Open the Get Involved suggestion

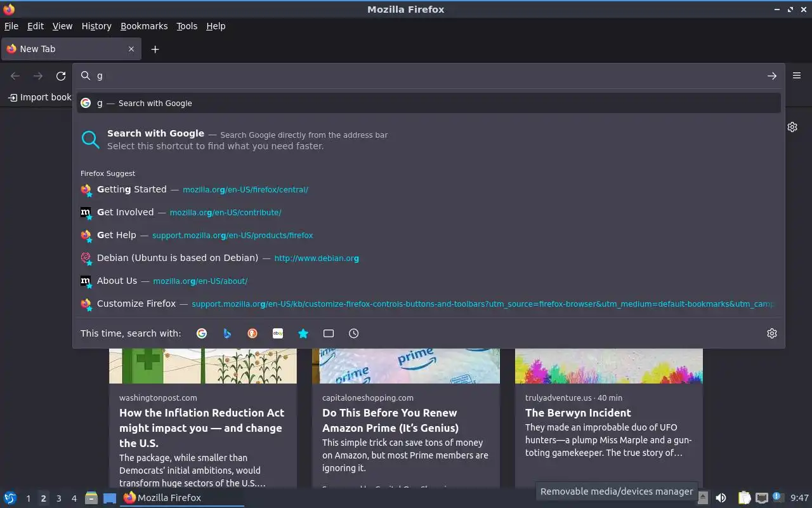pos(429,212)
